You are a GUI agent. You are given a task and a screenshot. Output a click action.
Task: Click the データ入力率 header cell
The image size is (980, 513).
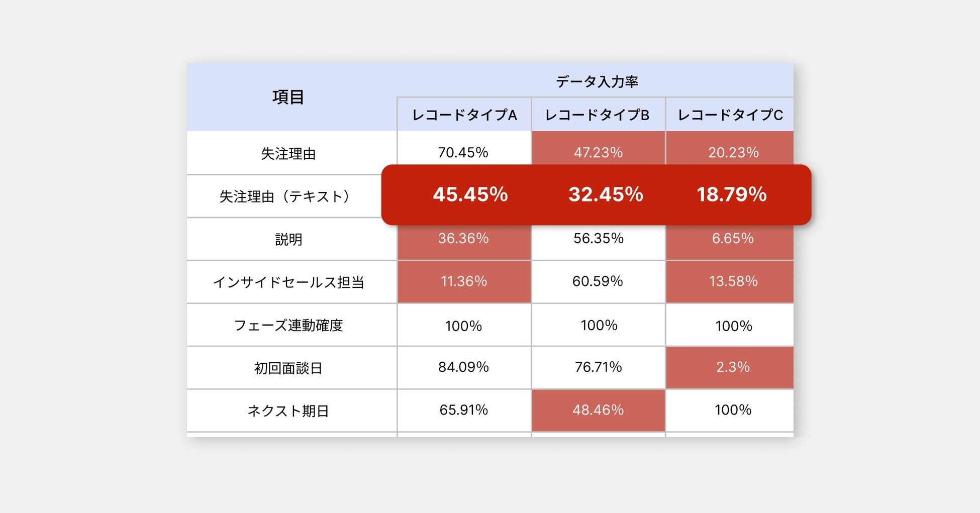pyautogui.click(x=597, y=81)
